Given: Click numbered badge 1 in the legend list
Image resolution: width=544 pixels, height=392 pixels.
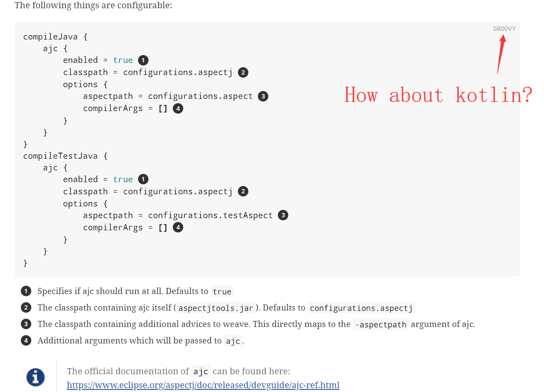Looking at the screenshot, I should [26, 291].
